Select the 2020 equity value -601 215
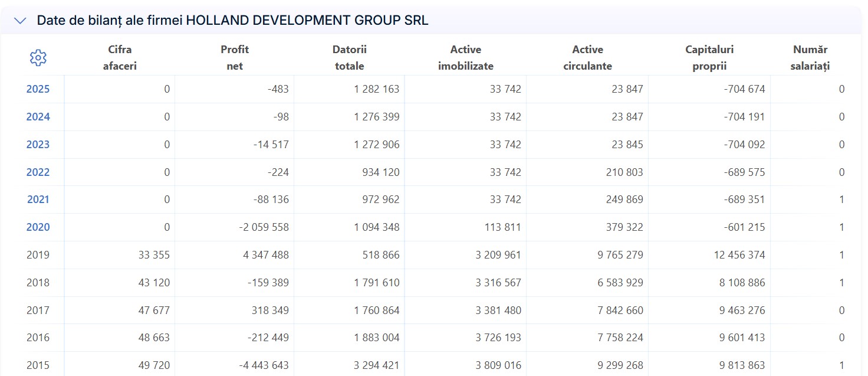Screen dimensions: 868x376 [x=744, y=227]
